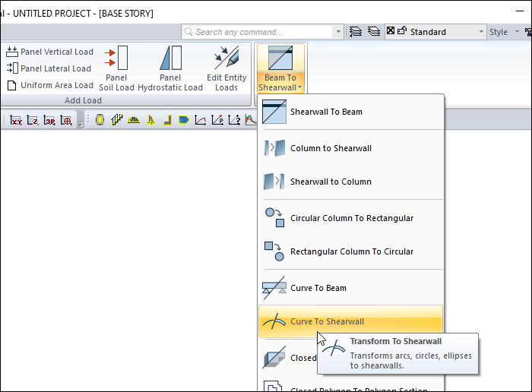The height and width of the screenshot is (392, 532).
Task: Select Rectangular Column To Circular
Action: (x=351, y=251)
